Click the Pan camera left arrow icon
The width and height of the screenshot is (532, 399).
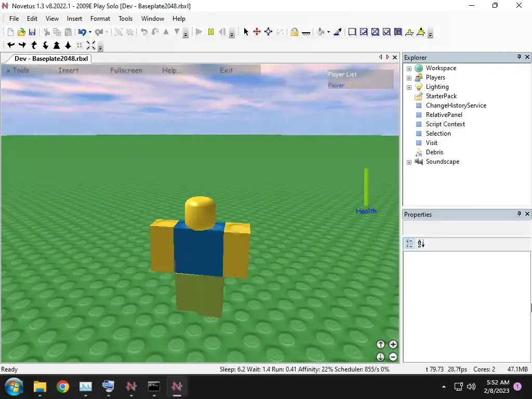tap(11, 45)
